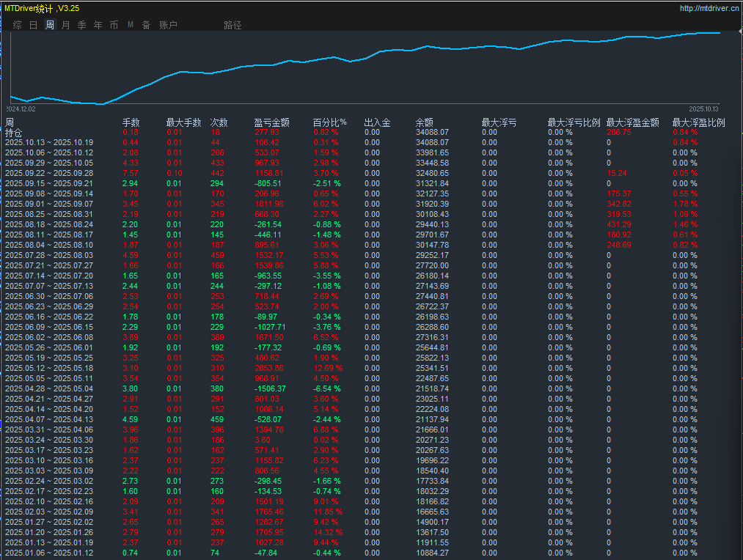
Task: Switch to the 月 monthly tab
Action: click(x=66, y=25)
